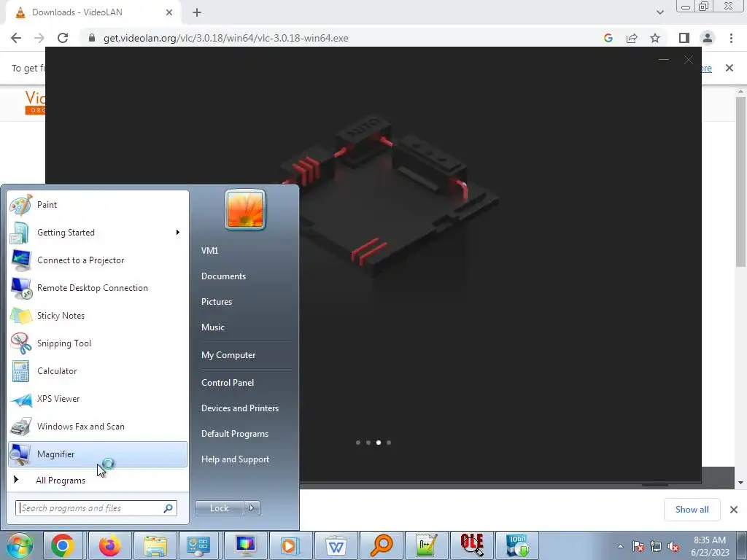Click the muted volume tray icon
This screenshot has width=747, height=560.
(673, 547)
